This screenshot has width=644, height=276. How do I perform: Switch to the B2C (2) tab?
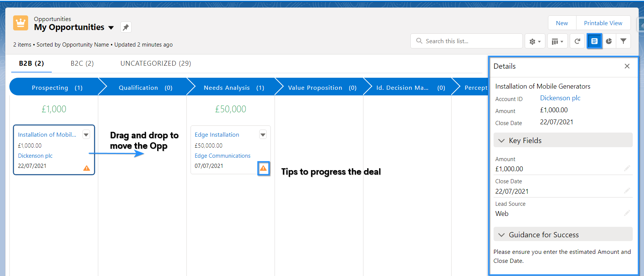click(82, 63)
